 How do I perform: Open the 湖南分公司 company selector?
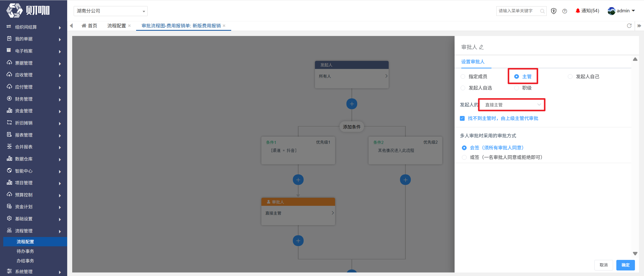tap(111, 11)
